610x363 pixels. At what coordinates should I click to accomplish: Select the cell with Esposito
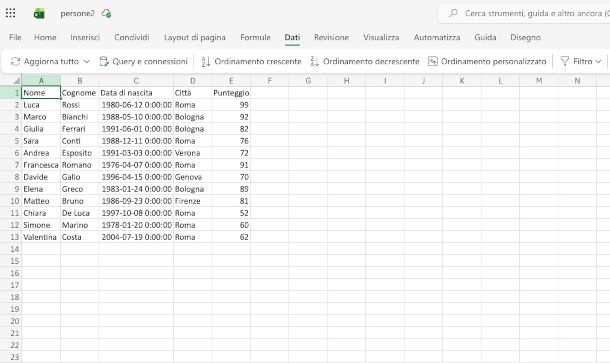[x=79, y=153]
